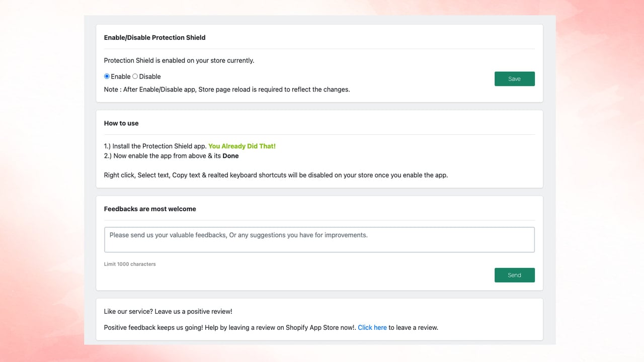Screen dimensions: 644x362
Task: Select the Enable radio button
Action: point(107,76)
